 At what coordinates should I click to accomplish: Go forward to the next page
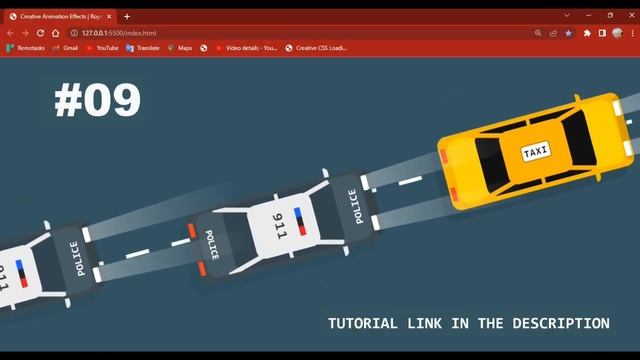(x=25, y=33)
